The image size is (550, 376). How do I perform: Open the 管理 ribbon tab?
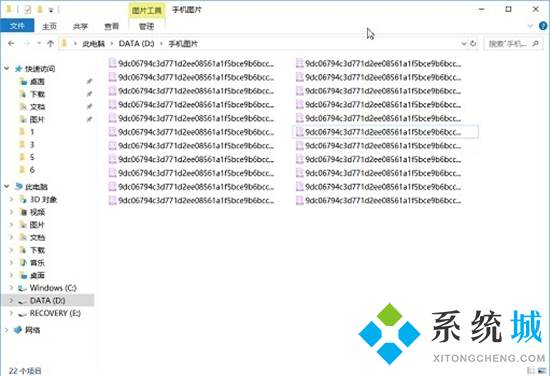coord(147,26)
